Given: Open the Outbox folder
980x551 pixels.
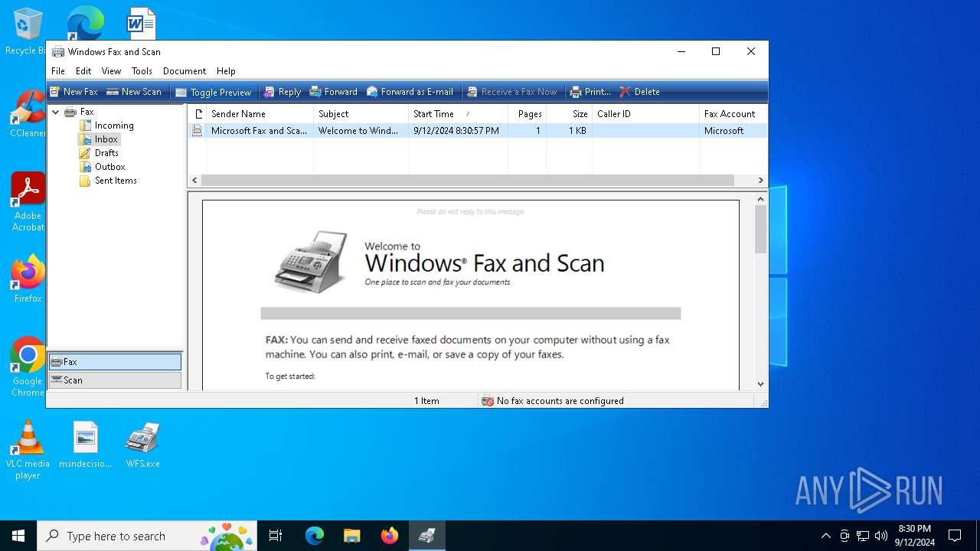Looking at the screenshot, I should (103, 167).
